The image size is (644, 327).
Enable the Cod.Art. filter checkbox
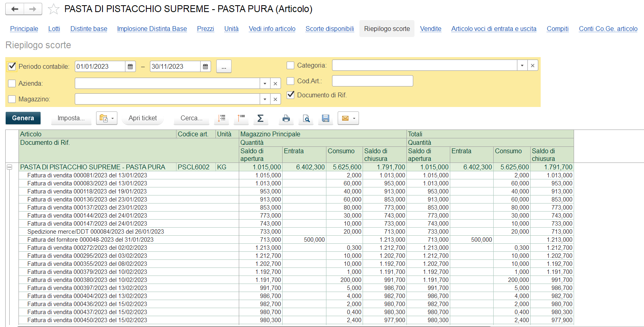pyautogui.click(x=291, y=81)
